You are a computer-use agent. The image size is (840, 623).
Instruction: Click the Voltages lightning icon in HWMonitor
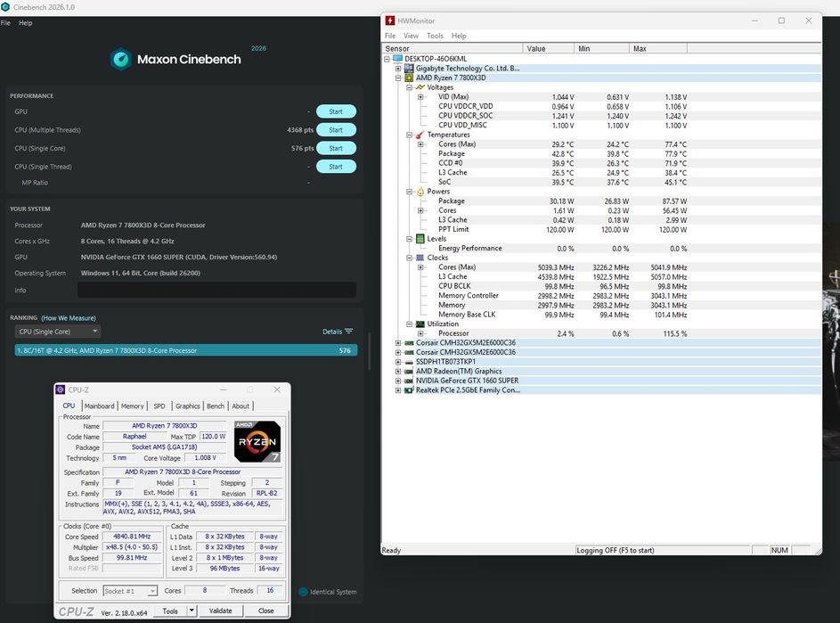420,87
